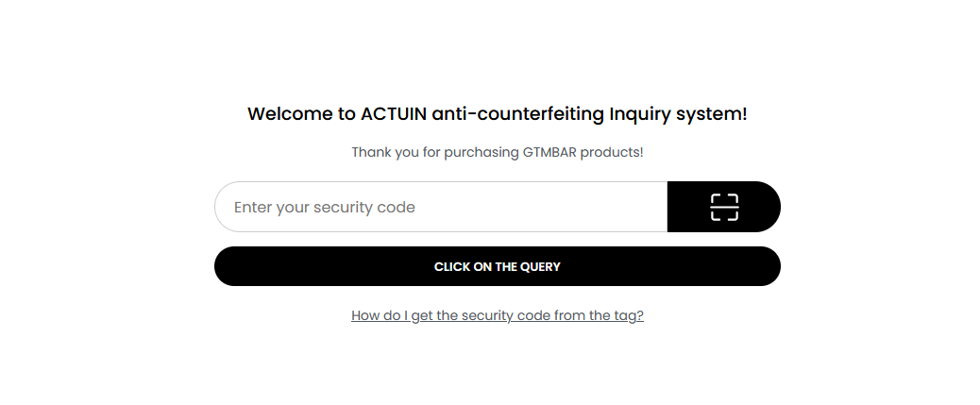Follow the security code from tag help link
The height and width of the screenshot is (405, 980).
[498, 315]
